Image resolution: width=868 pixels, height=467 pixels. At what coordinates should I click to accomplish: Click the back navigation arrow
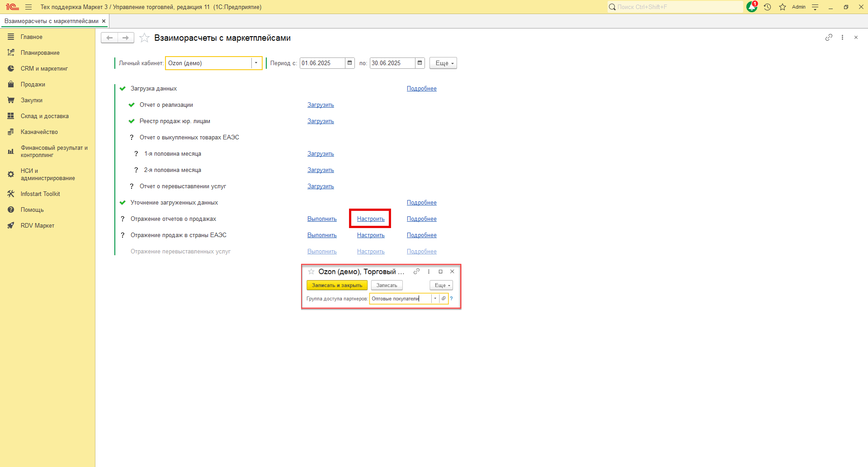109,38
